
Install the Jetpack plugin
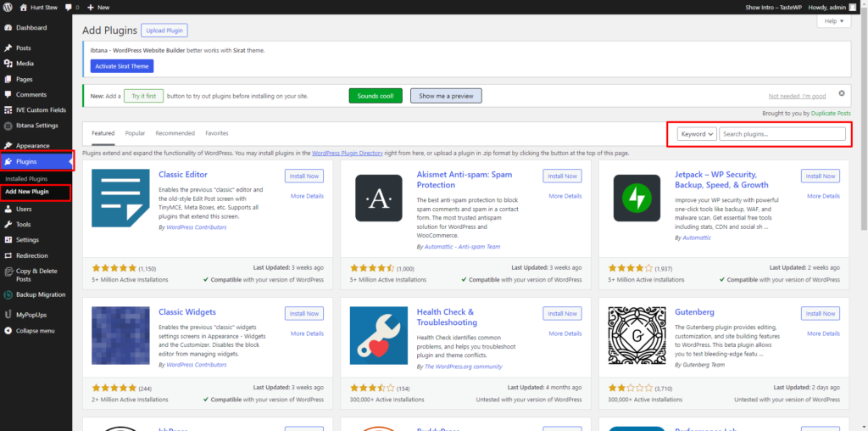[x=820, y=176]
